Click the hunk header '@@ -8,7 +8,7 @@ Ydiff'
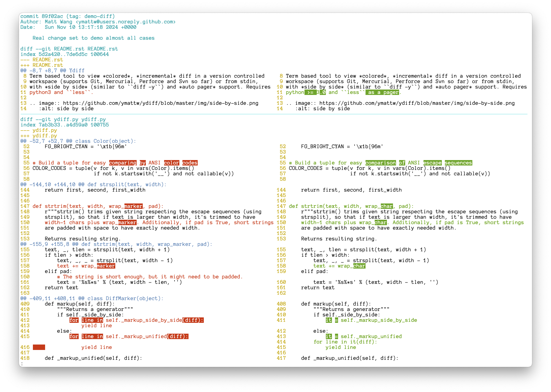This screenshot has height=392, width=551. point(52,71)
